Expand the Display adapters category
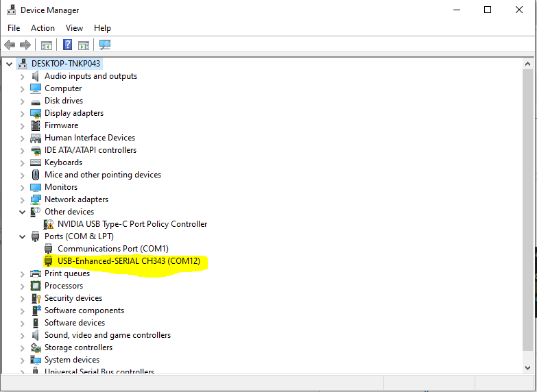 22,113
